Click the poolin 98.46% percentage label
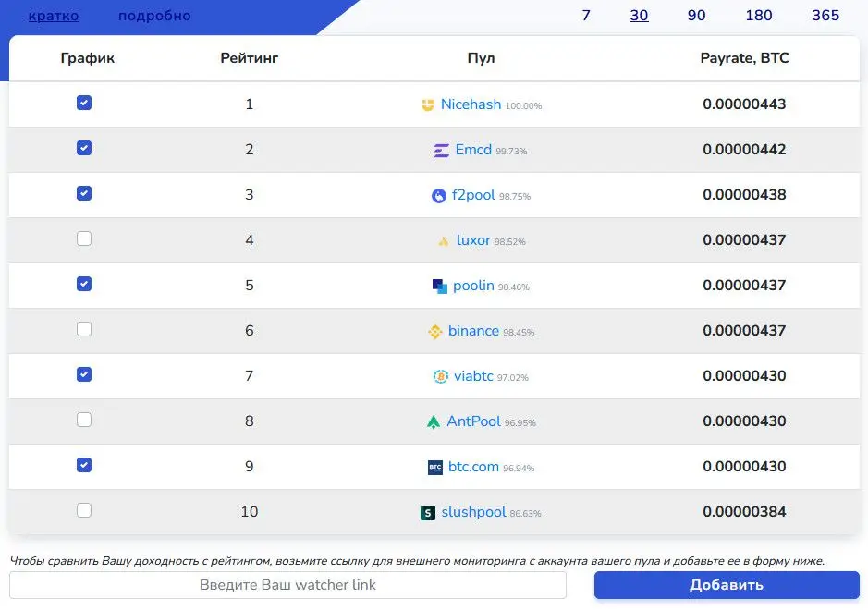Image resolution: width=868 pixels, height=610 pixels. pos(514,287)
